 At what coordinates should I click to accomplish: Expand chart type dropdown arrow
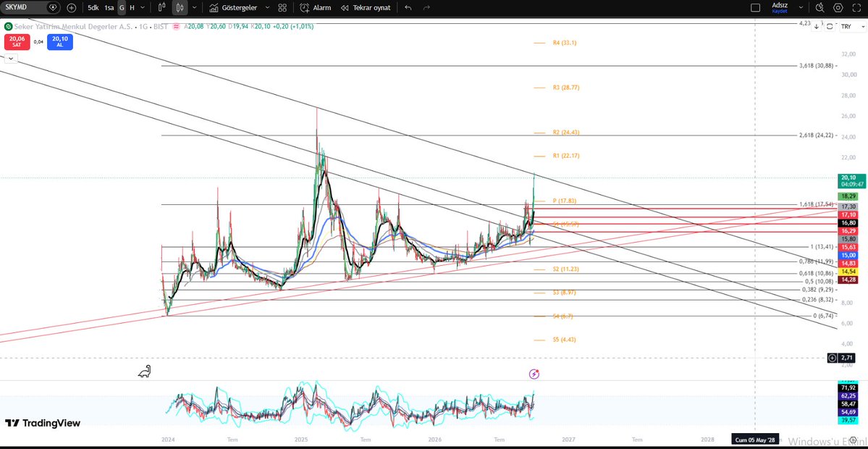pos(194,8)
